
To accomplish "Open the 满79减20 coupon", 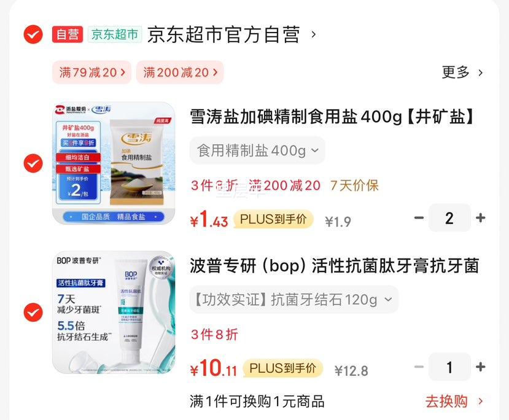I will pos(92,72).
